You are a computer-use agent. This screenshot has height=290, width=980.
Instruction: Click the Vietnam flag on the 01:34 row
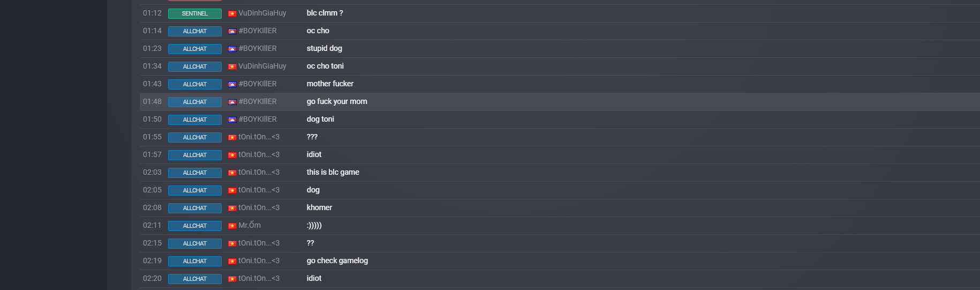232,66
